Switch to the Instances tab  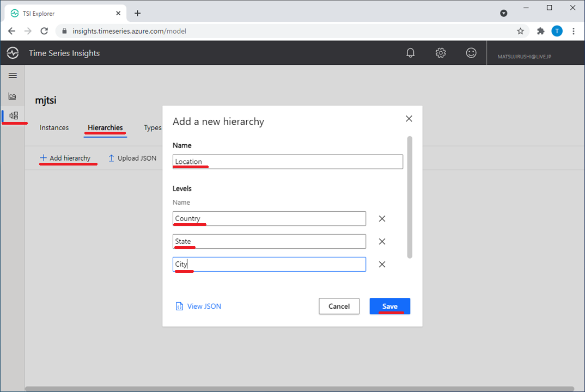point(54,127)
